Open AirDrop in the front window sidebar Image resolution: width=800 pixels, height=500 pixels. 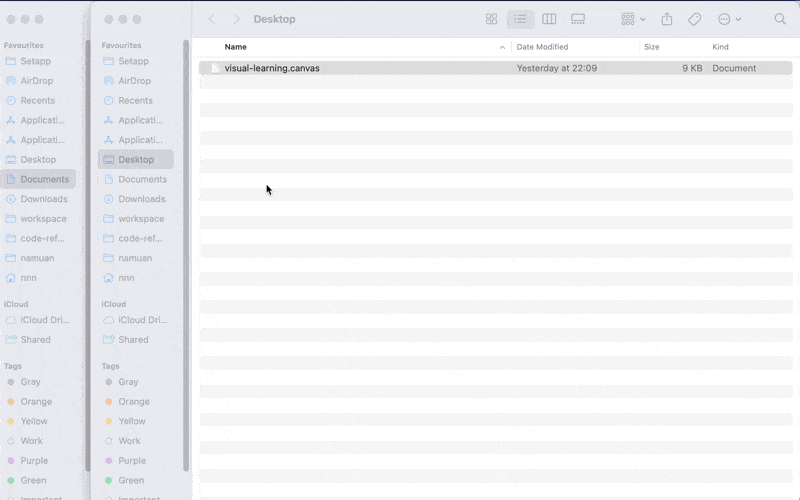[x=136, y=81]
